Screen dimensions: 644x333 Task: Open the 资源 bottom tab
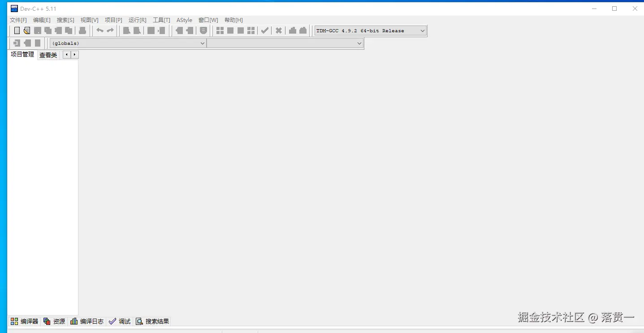click(x=54, y=321)
